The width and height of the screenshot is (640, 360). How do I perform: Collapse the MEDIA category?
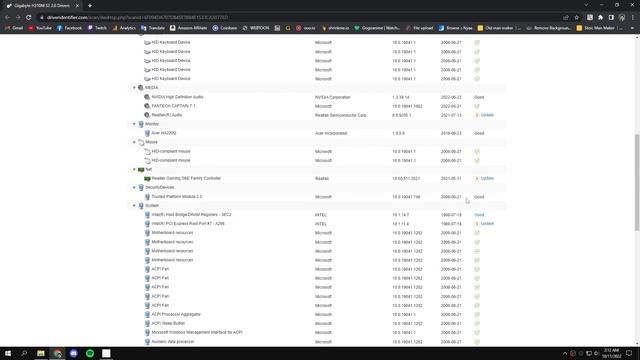click(134, 88)
